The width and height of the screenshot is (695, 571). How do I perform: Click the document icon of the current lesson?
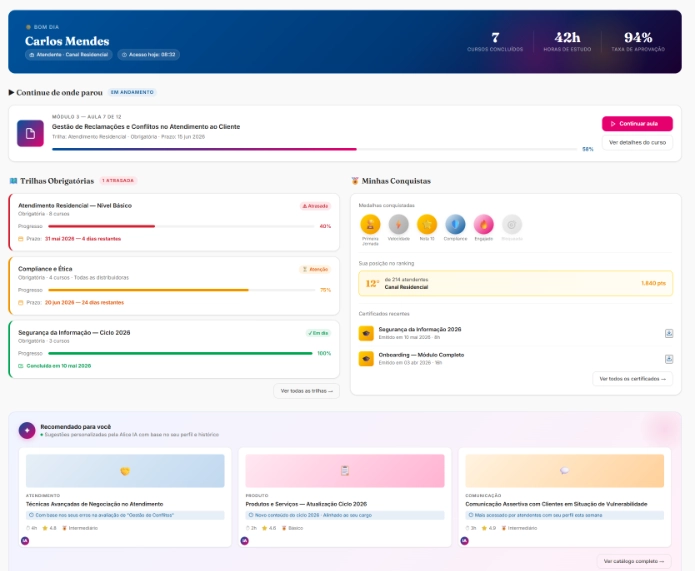pyautogui.click(x=30, y=133)
